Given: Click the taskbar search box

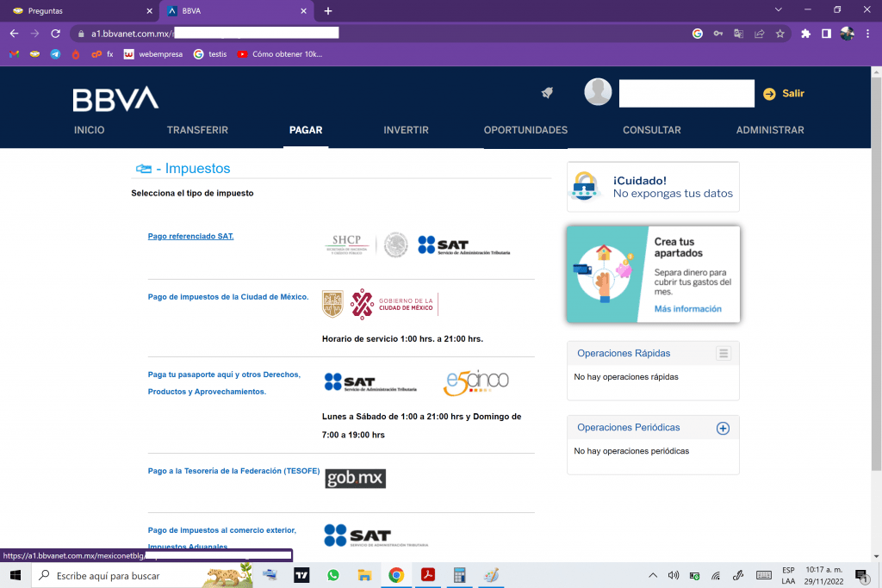Looking at the screenshot, I should [x=143, y=575].
